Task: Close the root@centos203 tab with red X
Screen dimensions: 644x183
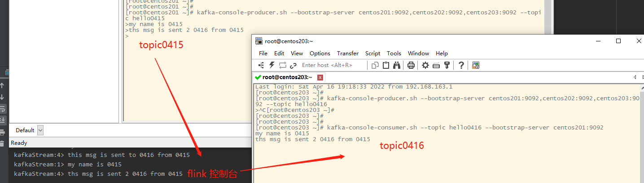Action: pos(320,77)
